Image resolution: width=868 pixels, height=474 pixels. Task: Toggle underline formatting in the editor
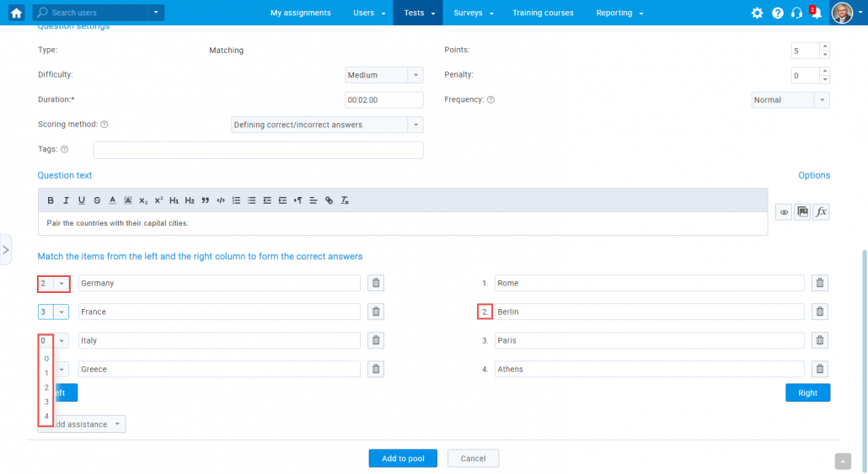(81, 200)
